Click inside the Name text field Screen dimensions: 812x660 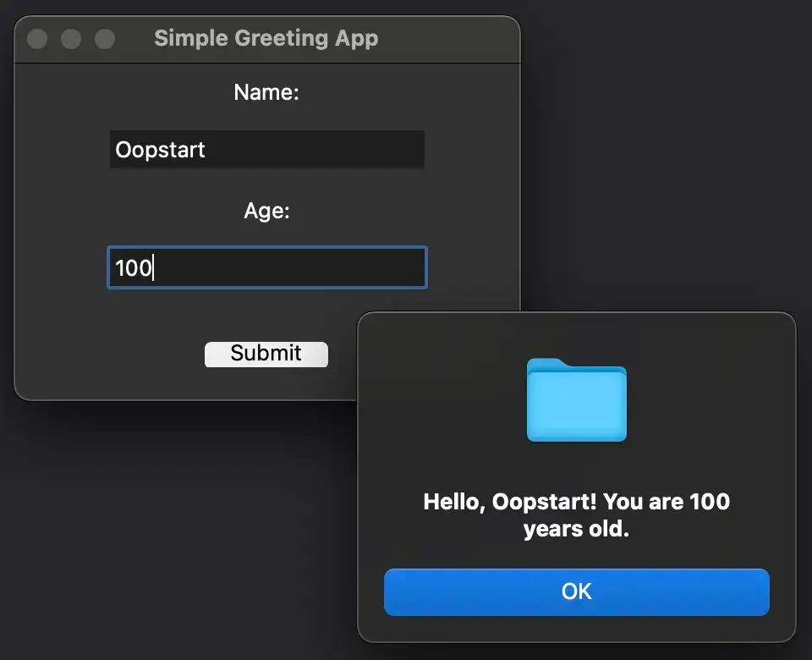click(x=266, y=149)
